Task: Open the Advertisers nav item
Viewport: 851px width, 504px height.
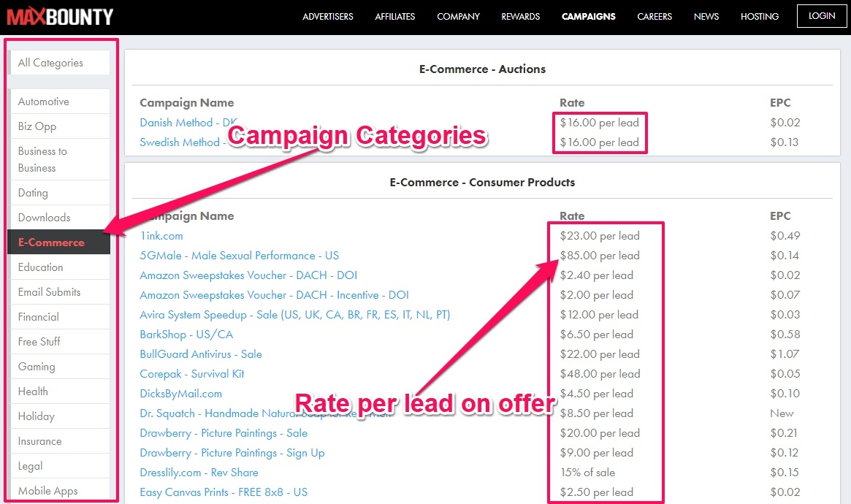Action: (328, 17)
